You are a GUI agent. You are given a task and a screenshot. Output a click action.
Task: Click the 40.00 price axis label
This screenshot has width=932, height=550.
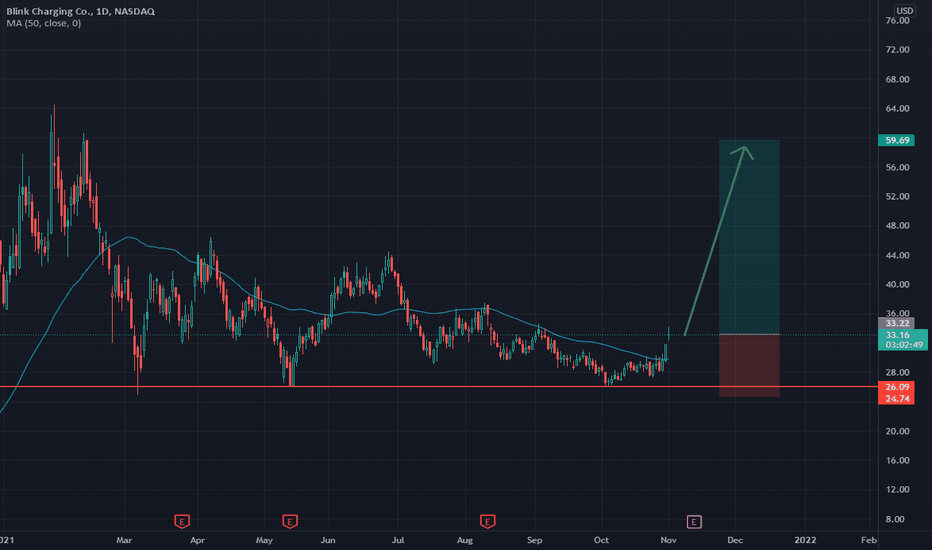tap(897, 284)
